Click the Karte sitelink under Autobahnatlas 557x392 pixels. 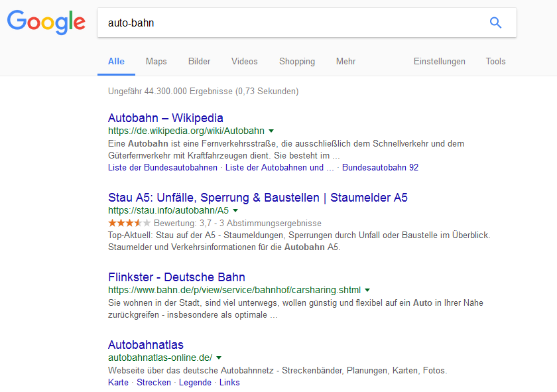pyautogui.click(x=118, y=382)
